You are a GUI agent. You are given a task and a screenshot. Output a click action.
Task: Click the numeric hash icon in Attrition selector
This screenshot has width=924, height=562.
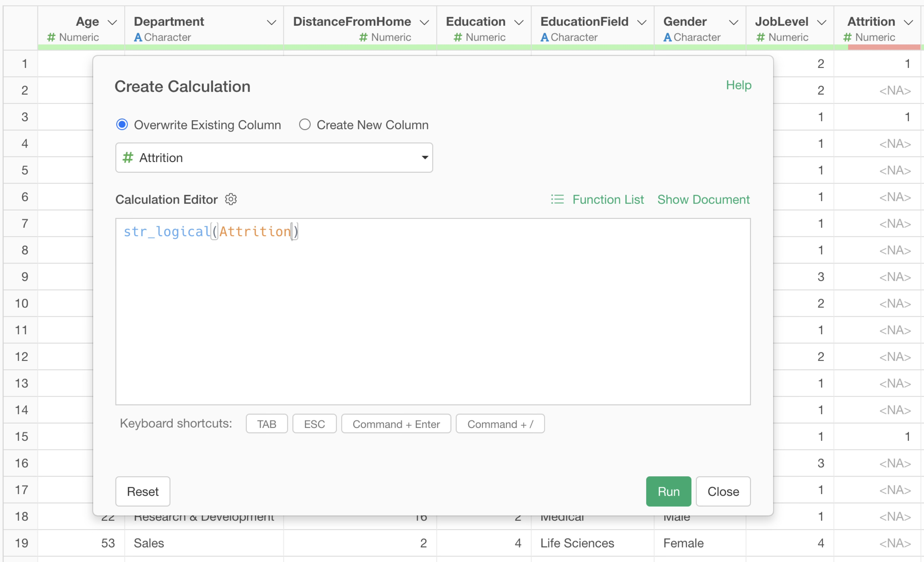click(x=128, y=158)
